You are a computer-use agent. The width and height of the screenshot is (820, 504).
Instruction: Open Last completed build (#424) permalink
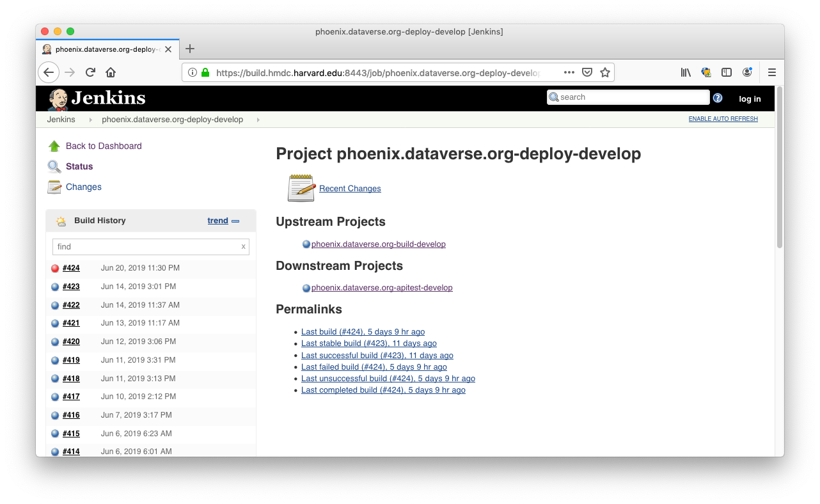click(x=383, y=390)
